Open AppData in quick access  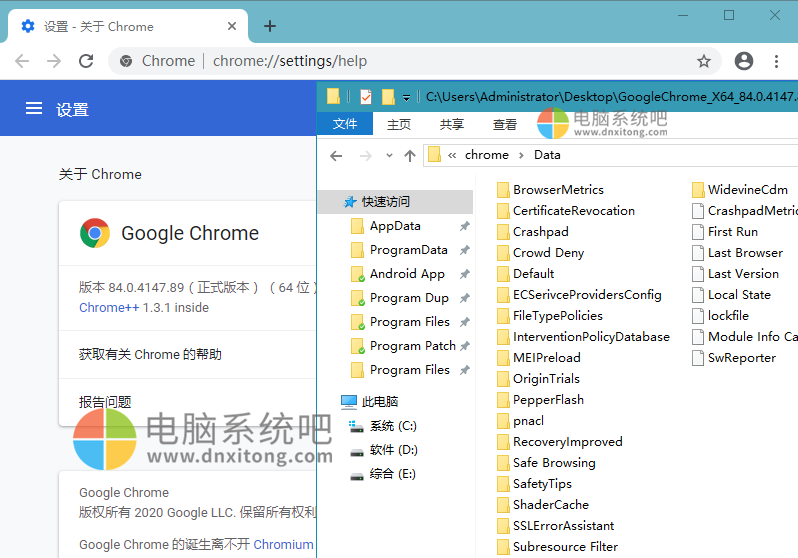[395, 226]
